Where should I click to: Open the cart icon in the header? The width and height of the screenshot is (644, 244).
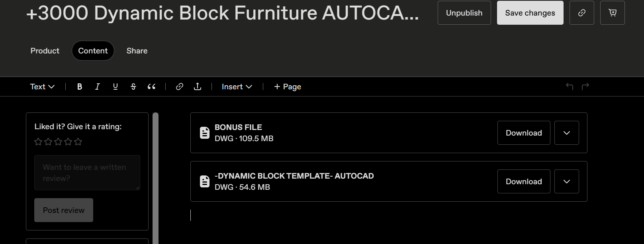point(612,13)
